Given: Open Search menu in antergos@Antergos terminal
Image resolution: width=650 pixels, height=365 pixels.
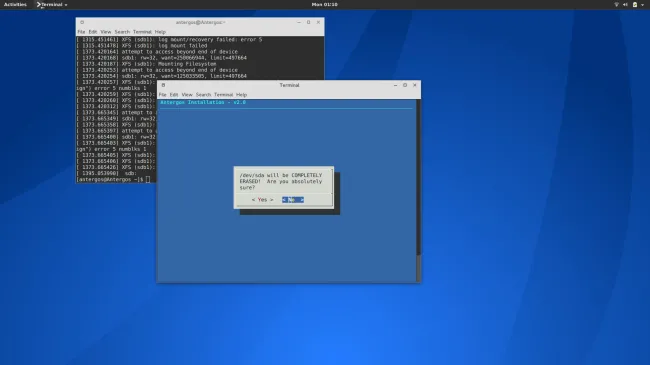Looking at the screenshot, I should click(x=122, y=32).
